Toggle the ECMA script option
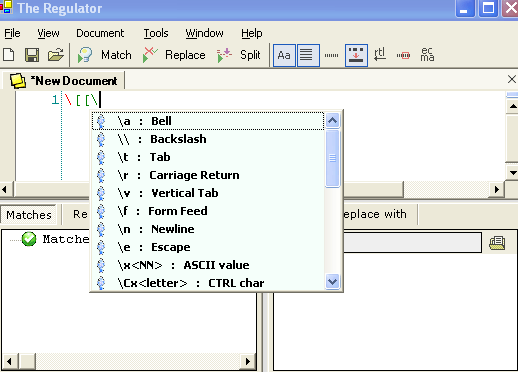 click(427, 55)
